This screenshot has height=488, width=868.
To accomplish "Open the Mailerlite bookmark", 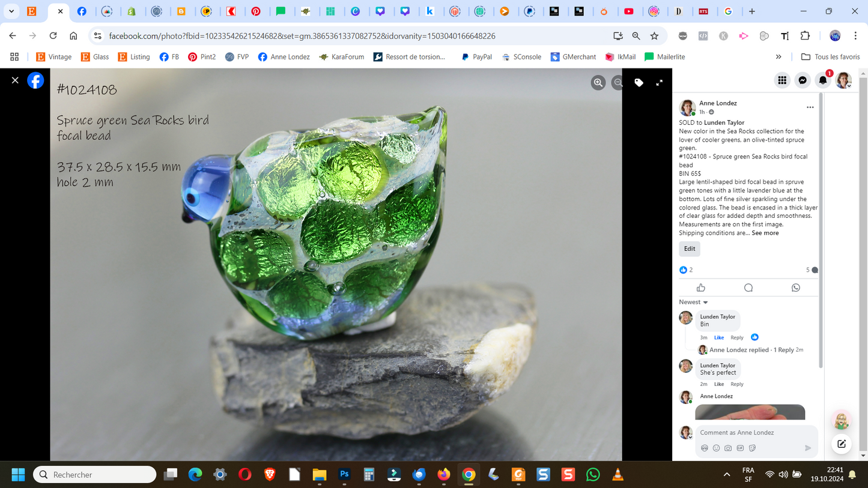I will tap(665, 57).
